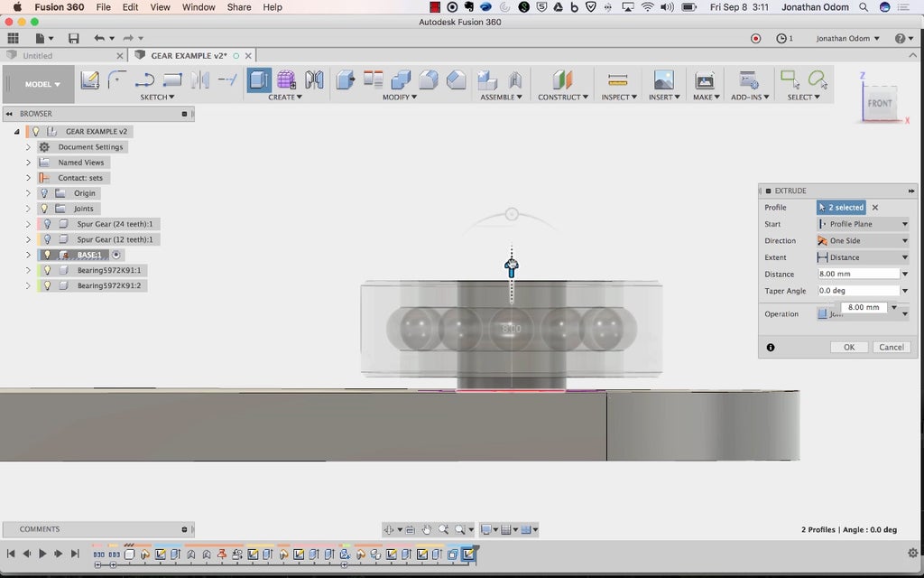Open the Direction dropdown set to One Side
Screen dimensions: 924x578
click(862, 241)
